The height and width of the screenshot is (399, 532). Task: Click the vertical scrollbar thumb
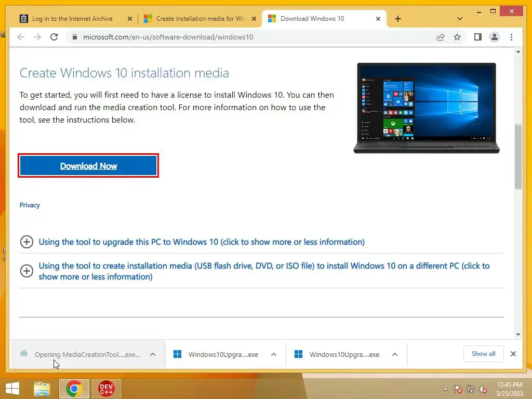(518, 157)
